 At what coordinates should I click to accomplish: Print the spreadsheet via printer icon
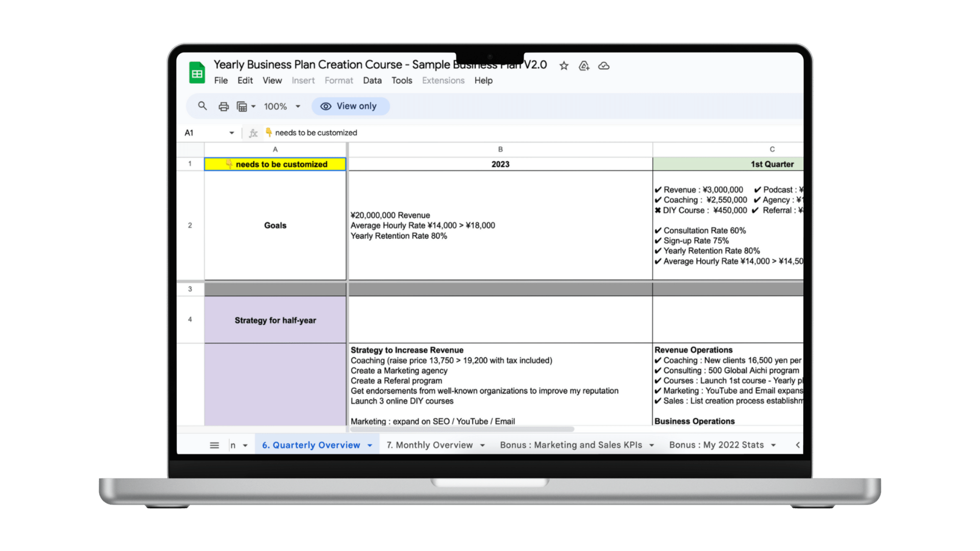click(x=224, y=107)
